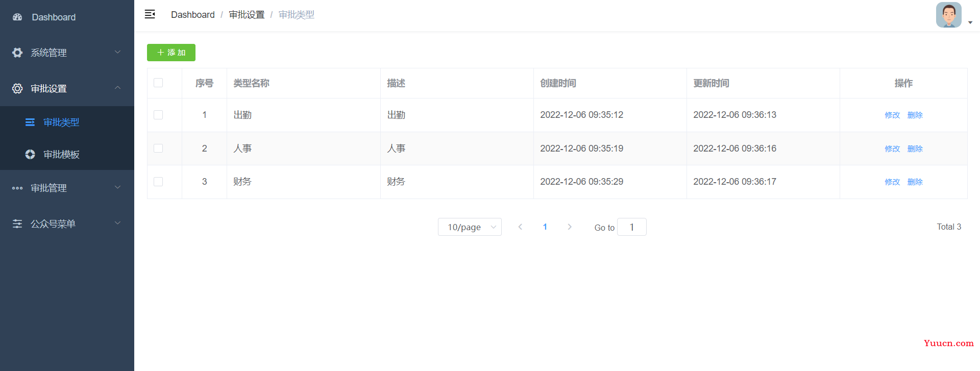Click updated time 2022-12-06 09:36:13
980x371 pixels.
pos(734,115)
